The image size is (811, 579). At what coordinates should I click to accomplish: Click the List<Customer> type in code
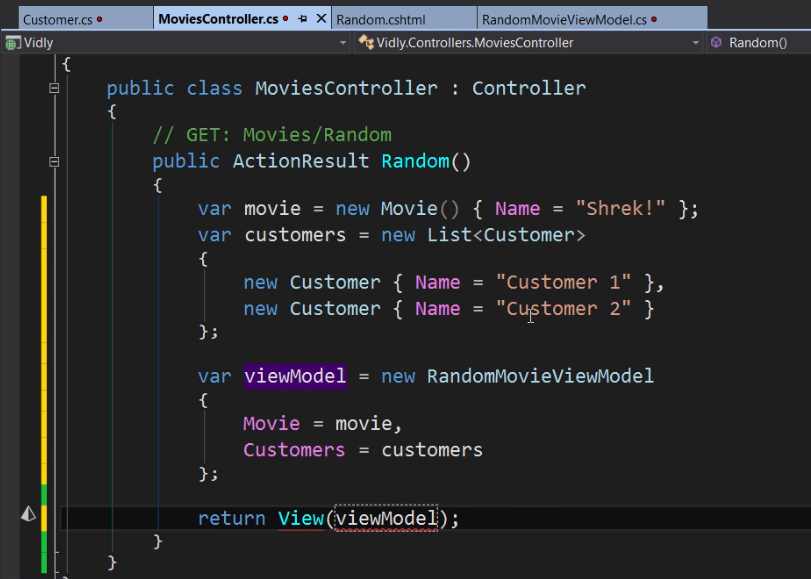(506, 235)
